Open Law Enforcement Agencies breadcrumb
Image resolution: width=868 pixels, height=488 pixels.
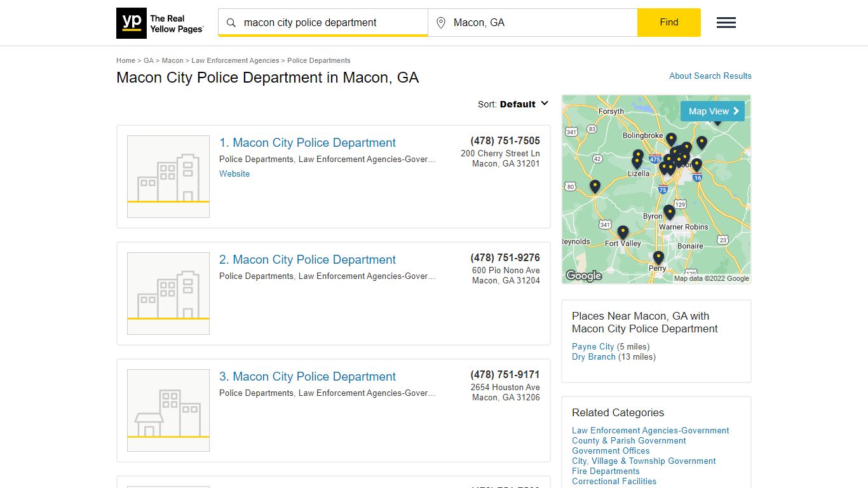coord(235,60)
